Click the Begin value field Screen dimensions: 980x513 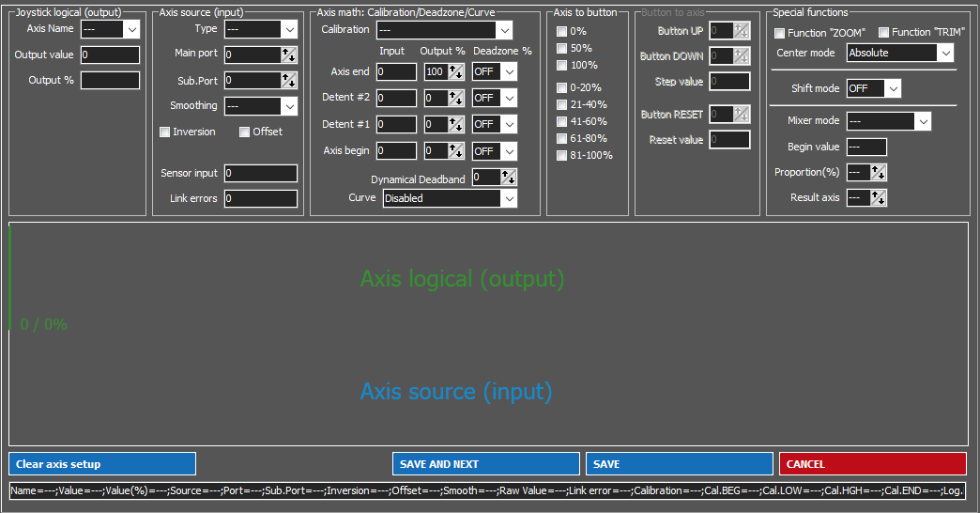pyautogui.click(x=866, y=147)
